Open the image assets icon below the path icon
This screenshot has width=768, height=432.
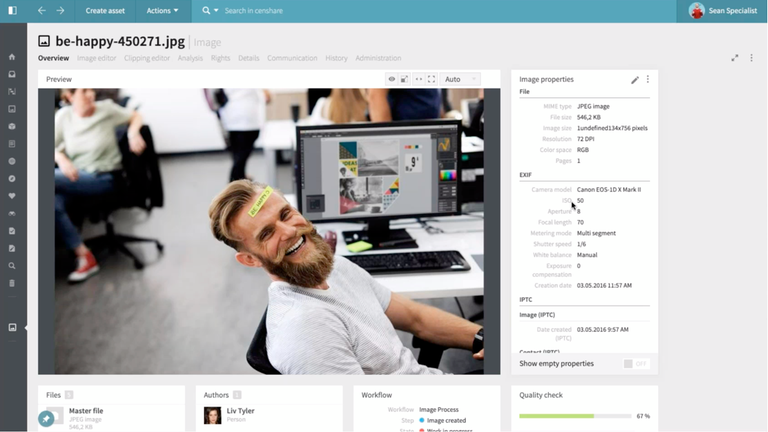click(12, 109)
